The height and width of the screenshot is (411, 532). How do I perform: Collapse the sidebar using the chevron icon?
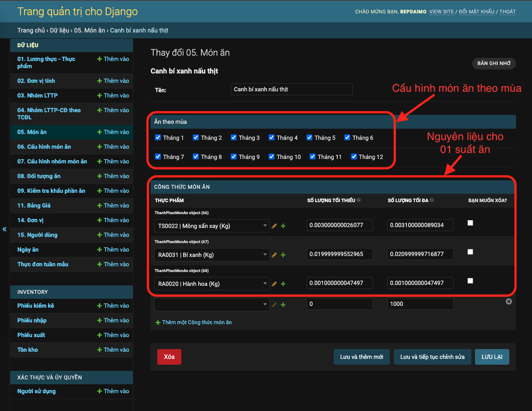pyautogui.click(x=4, y=229)
